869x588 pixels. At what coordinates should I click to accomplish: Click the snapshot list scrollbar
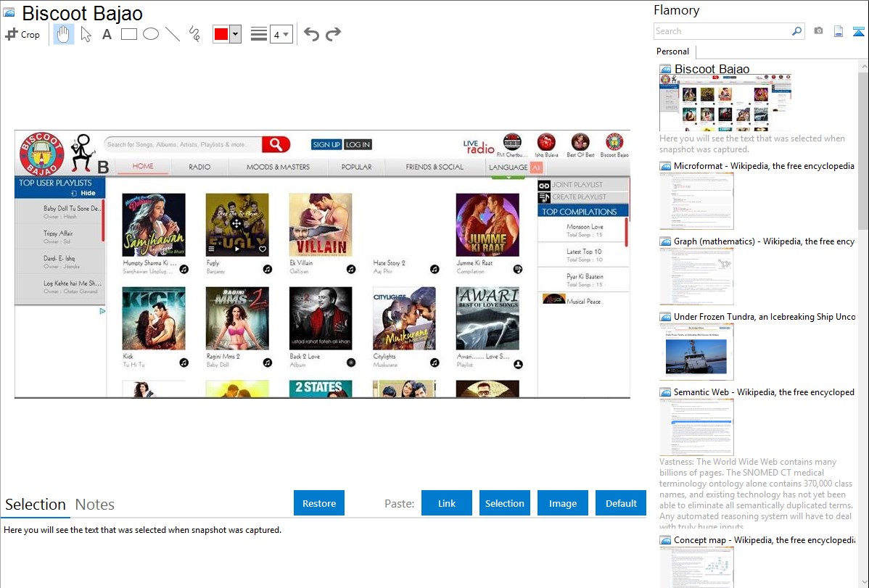(863, 149)
